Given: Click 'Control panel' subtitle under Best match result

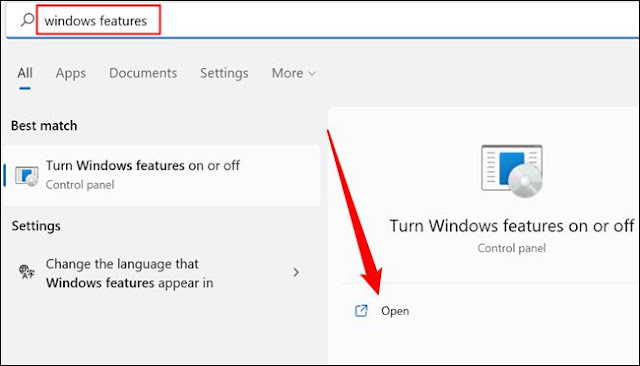Looking at the screenshot, I should (x=80, y=185).
